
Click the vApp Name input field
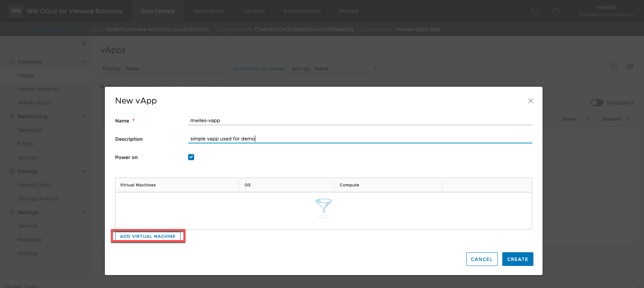tap(360, 121)
